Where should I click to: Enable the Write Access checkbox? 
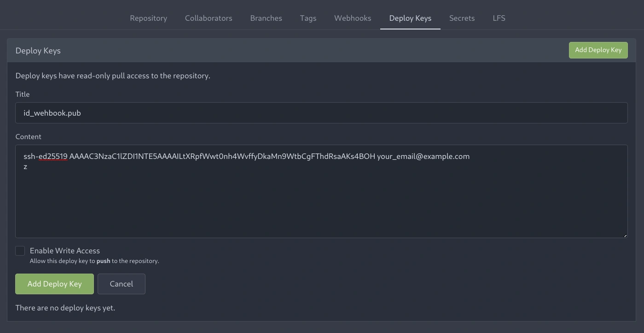click(20, 251)
